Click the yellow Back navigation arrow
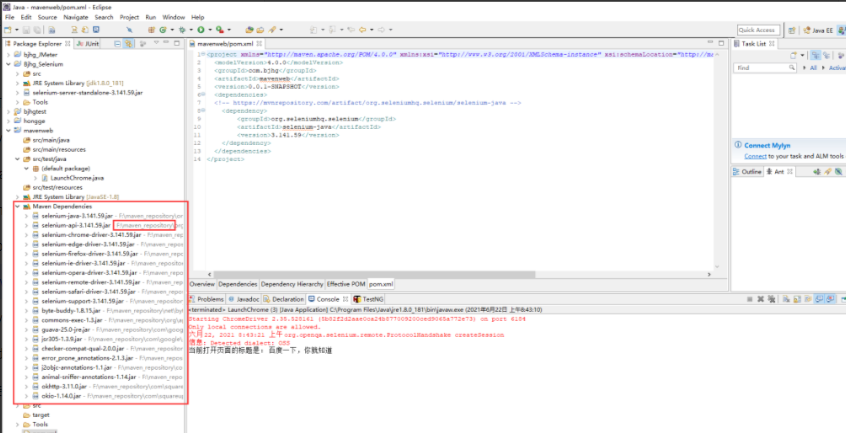The height and width of the screenshot is (433, 846). tap(363, 30)
